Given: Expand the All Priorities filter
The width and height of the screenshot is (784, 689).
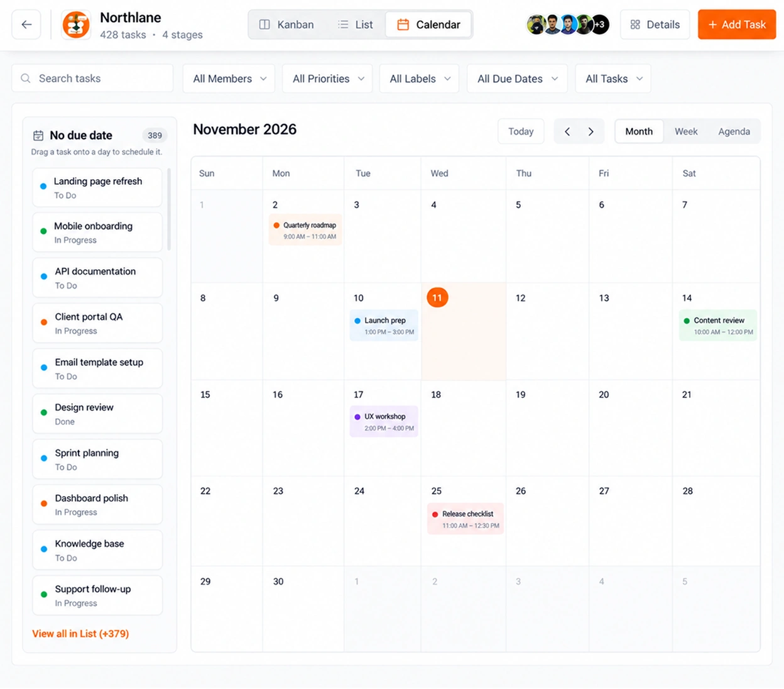Looking at the screenshot, I should click(327, 79).
